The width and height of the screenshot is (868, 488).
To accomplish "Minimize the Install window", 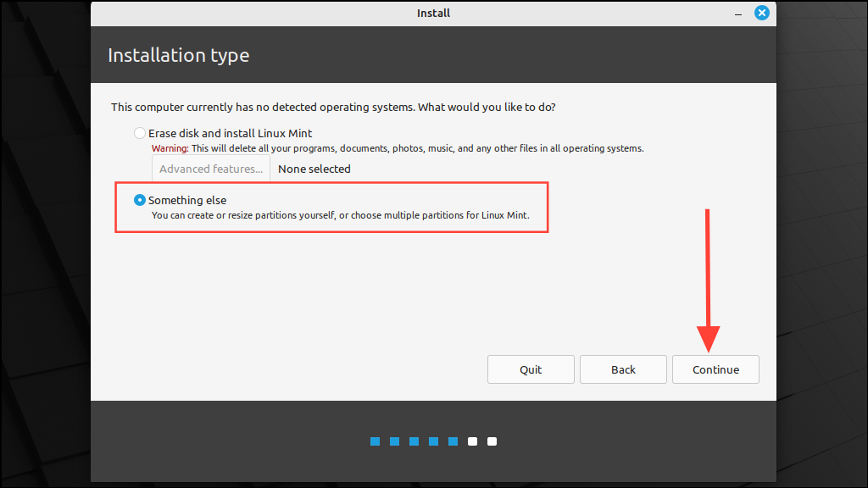I will pyautogui.click(x=738, y=14).
